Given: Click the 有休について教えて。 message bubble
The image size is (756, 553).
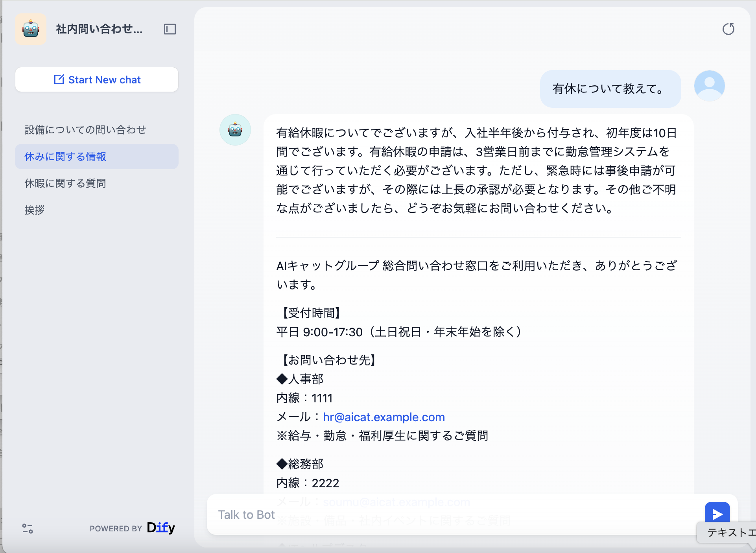Looking at the screenshot, I should (x=610, y=89).
